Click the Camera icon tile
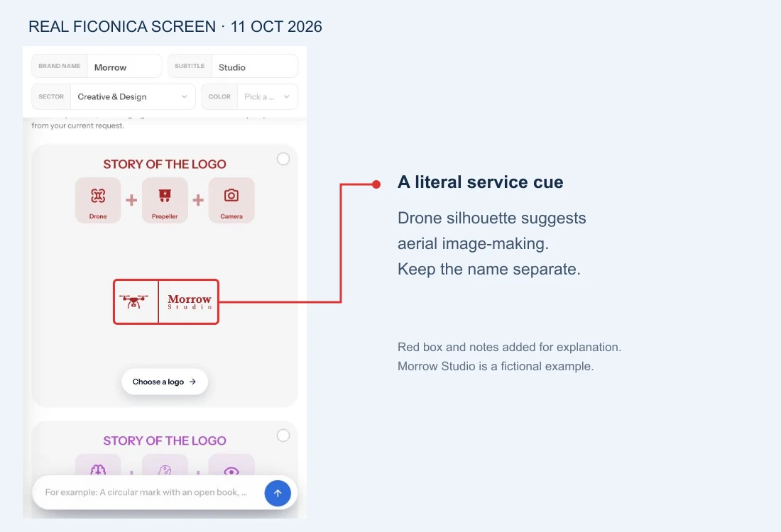The image size is (781, 532). (231, 200)
